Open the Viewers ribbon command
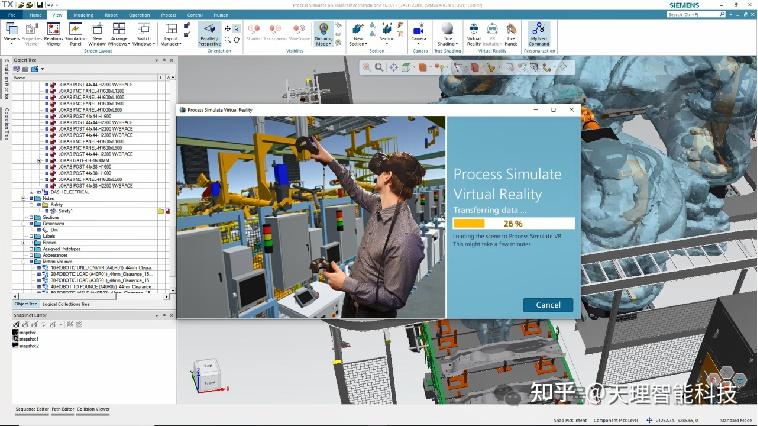 (x=12, y=33)
